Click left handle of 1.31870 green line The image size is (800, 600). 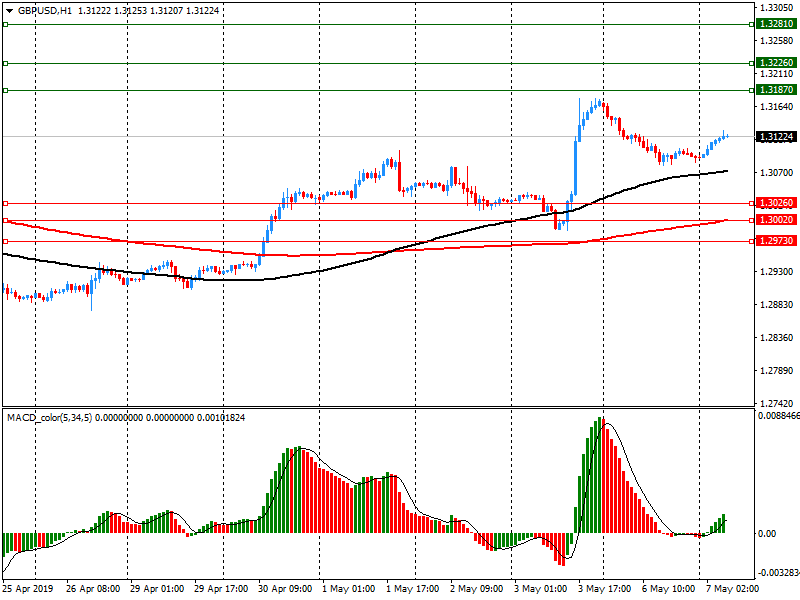tap(5, 90)
